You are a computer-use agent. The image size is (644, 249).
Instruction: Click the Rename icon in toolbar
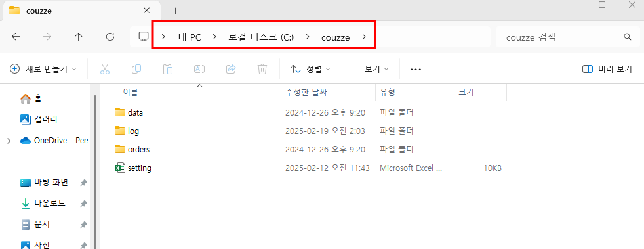click(199, 69)
